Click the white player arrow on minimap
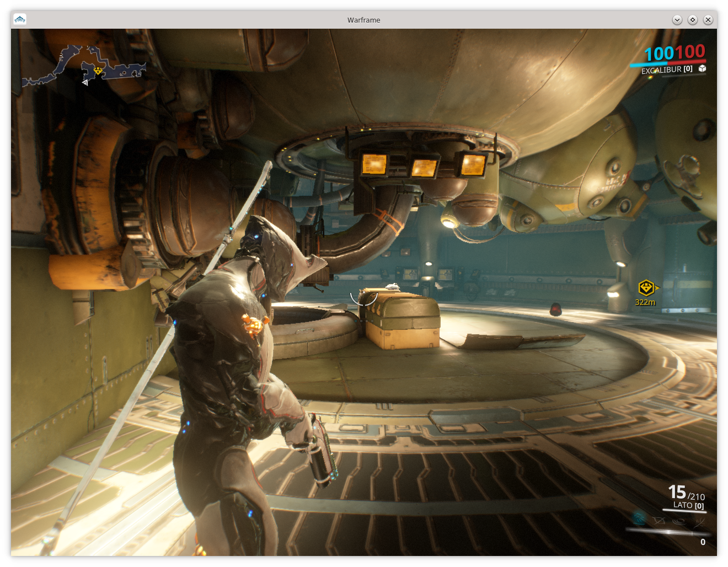Screen dimensions: 728x567 [85, 83]
